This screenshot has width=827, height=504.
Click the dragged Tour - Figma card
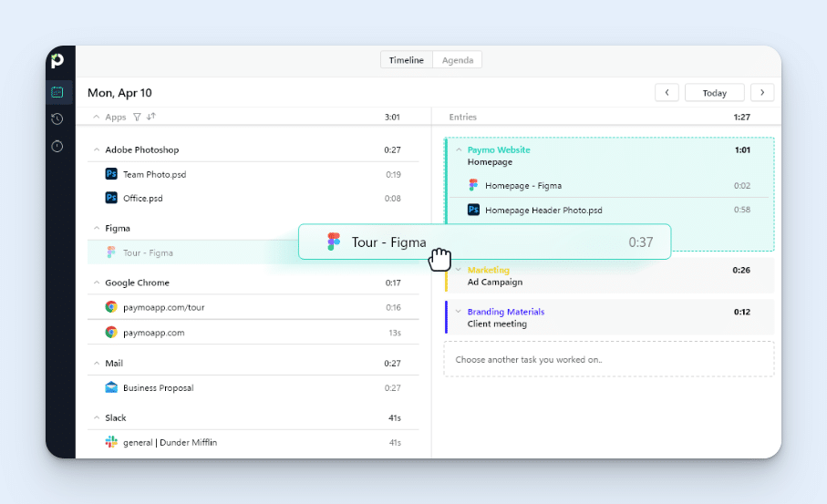click(485, 242)
